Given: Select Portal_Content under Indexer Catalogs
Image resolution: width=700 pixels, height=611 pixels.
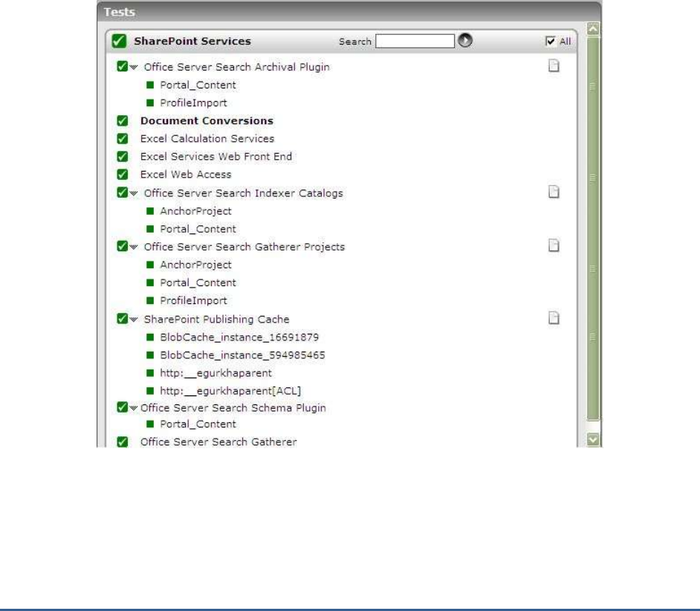Looking at the screenshot, I should coord(198,229).
